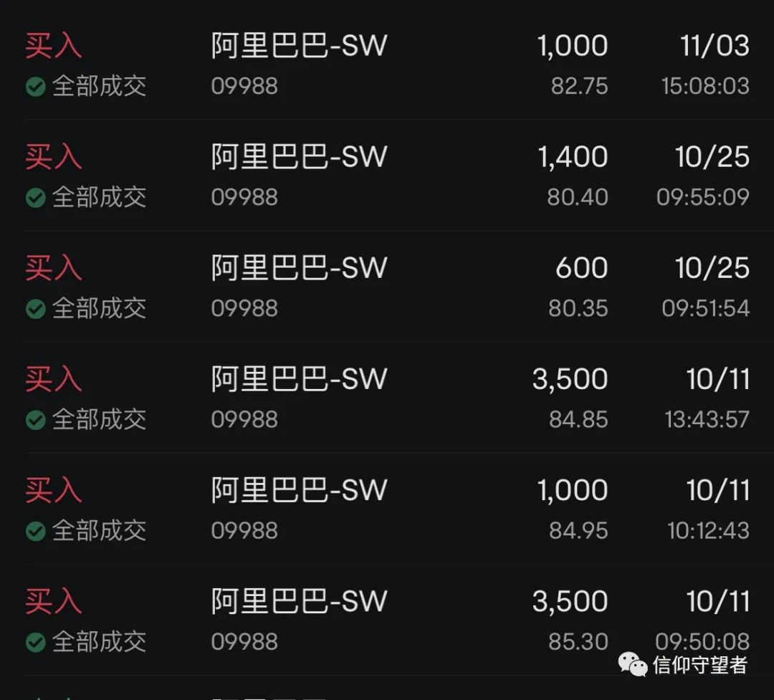This screenshot has height=700, width=774.
Task: Click the WeChat logo watermark icon
Action: coord(633,664)
